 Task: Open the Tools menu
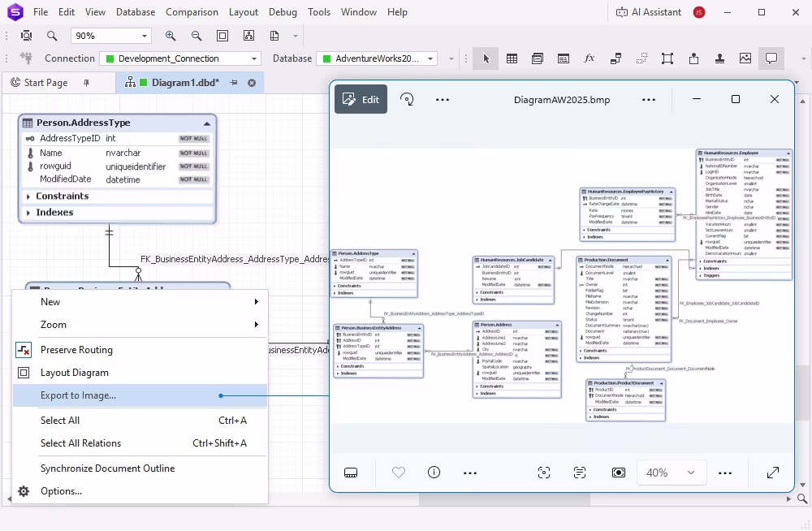point(319,12)
